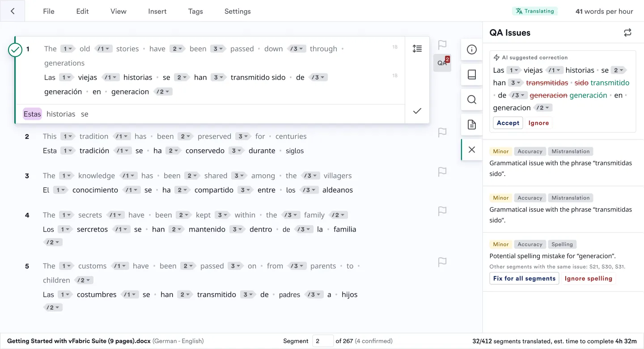Open the Settings menu

[237, 11]
